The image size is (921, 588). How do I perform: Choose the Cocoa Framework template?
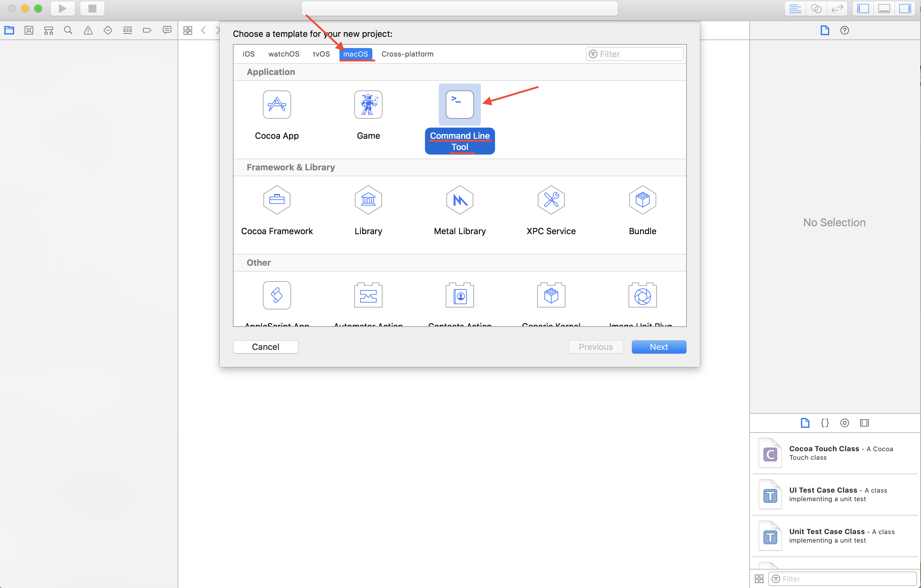[x=277, y=211]
